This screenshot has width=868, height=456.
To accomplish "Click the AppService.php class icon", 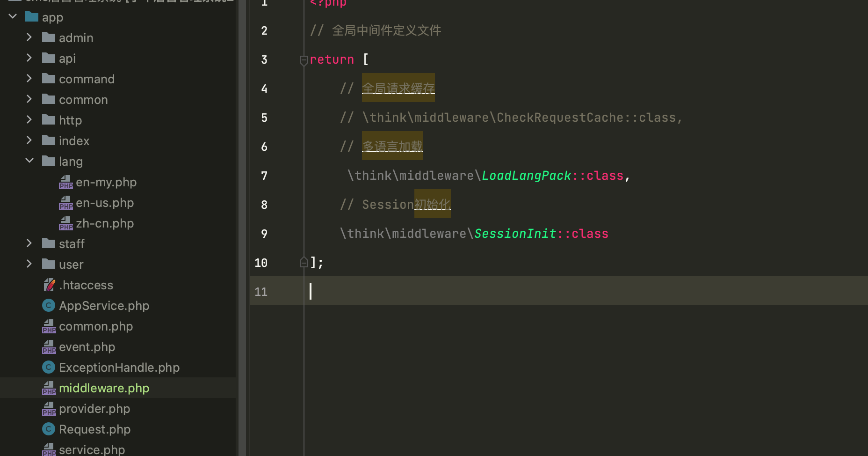I will 49,305.
